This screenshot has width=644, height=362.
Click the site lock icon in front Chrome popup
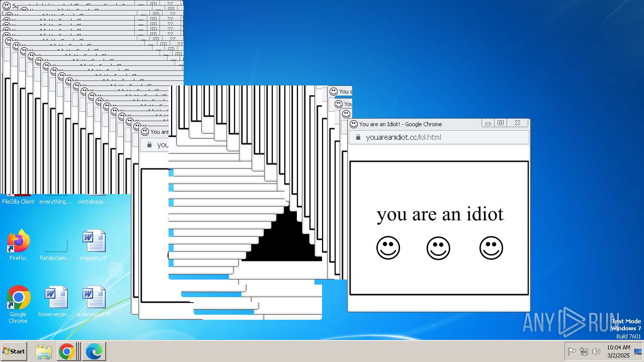[x=358, y=137]
